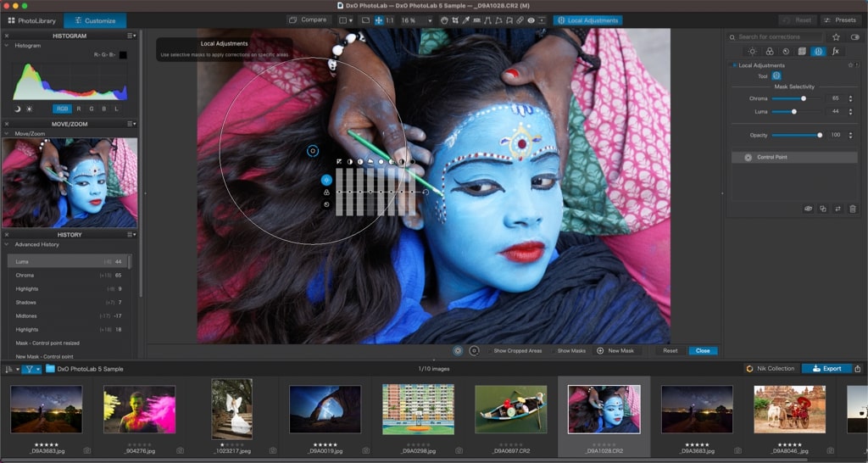Open the Light corrections palette icon

[x=752, y=52]
